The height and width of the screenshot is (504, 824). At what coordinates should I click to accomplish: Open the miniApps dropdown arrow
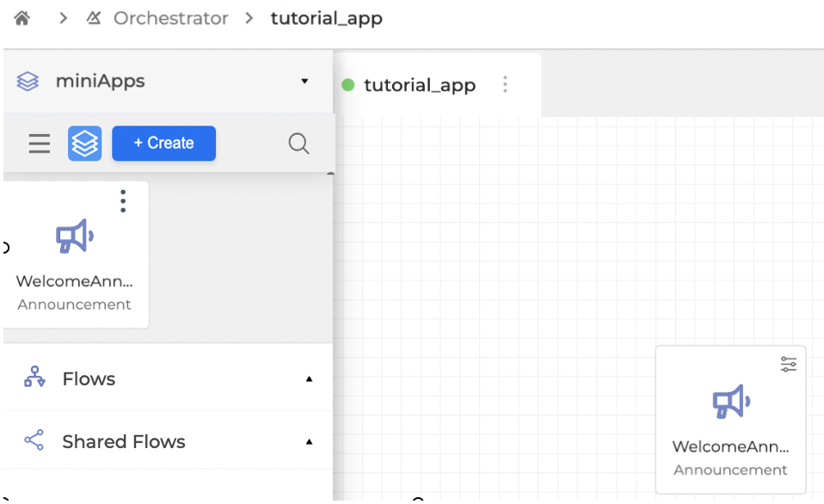click(304, 82)
